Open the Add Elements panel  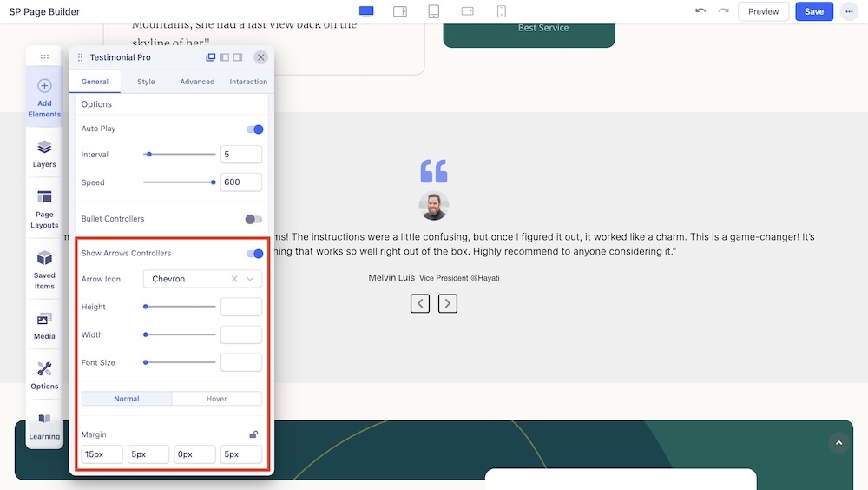[x=44, y=96]
